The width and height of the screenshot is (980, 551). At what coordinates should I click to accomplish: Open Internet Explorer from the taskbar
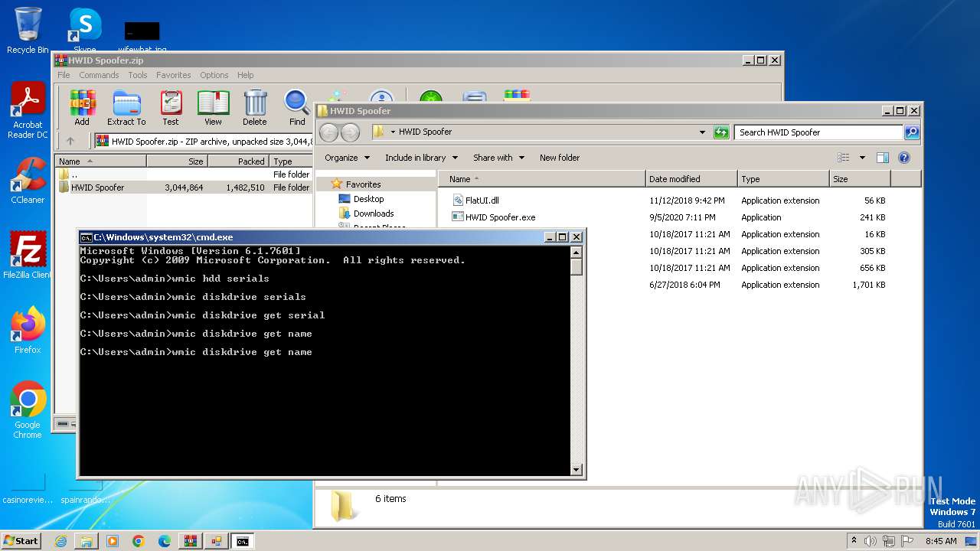60,541
